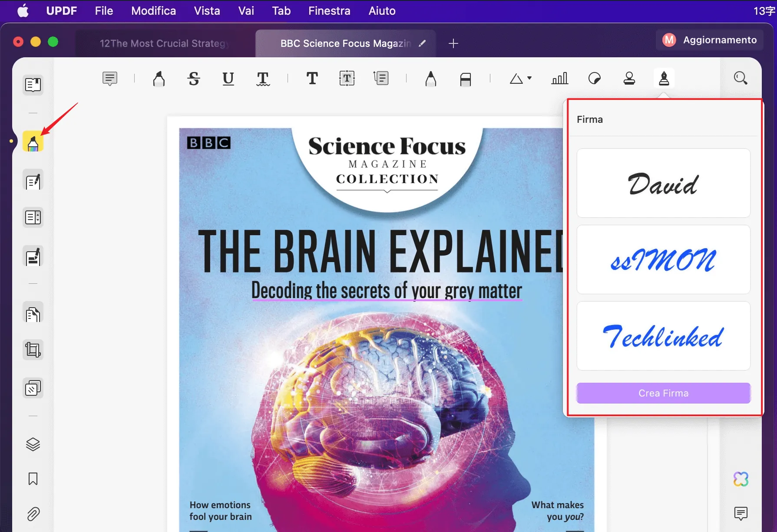This screenshot has width=777, height=532.
Task: Open the comments list panel icon
Action: pos(741,513)
